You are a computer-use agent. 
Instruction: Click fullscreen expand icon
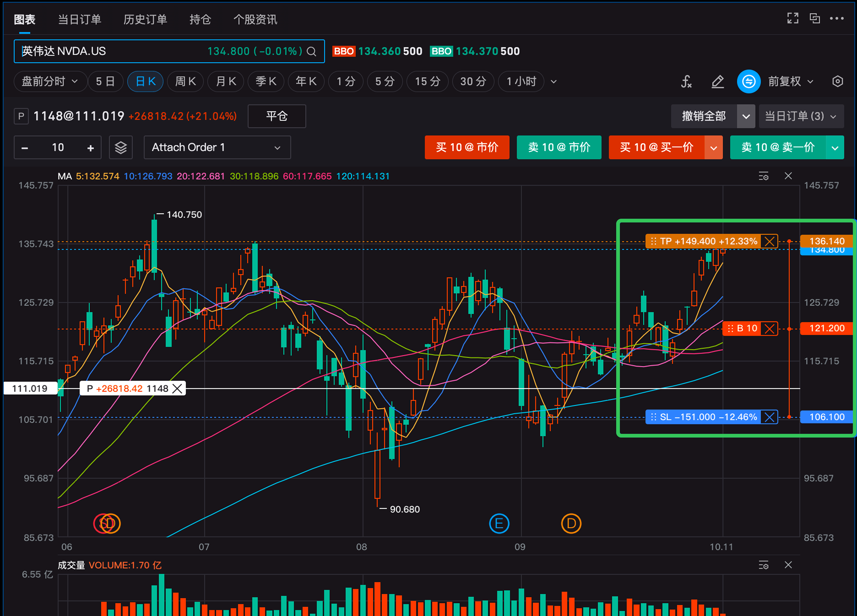click(x=792, y=18)
